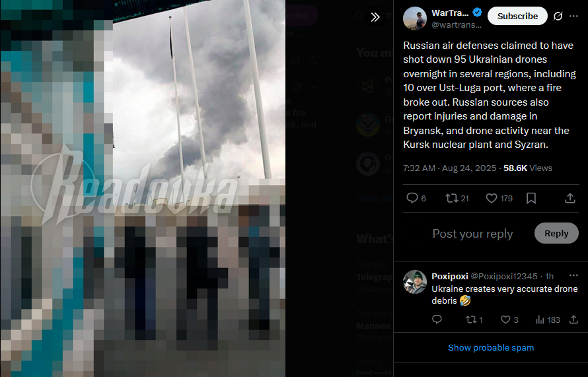Open the main post's more options menu
Image resolution: width=588 pixels, height=377 pixels.
pos(573,16)
